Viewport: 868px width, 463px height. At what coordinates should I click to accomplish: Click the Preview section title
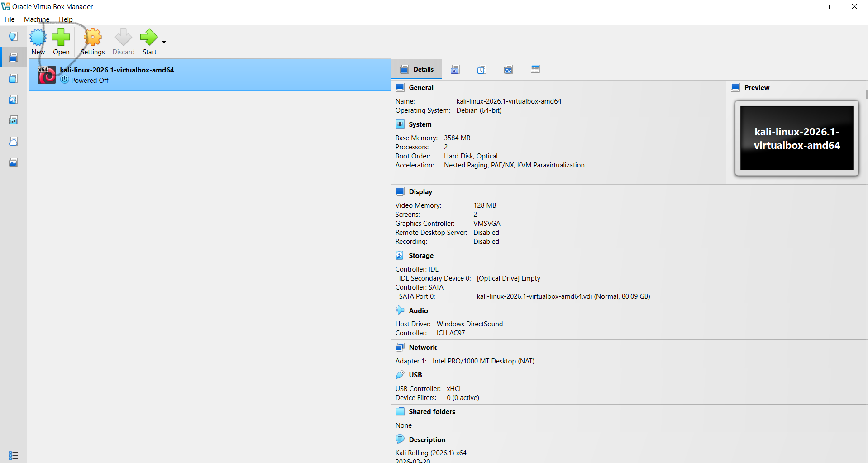coord(757,88)
